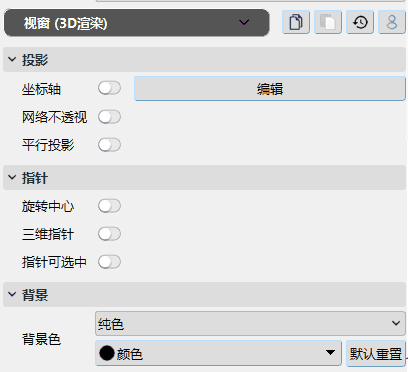Enable the 网络不透视 toggle
Screen dimensions: 408x372
pyautogui.click(x=109, y=117)
